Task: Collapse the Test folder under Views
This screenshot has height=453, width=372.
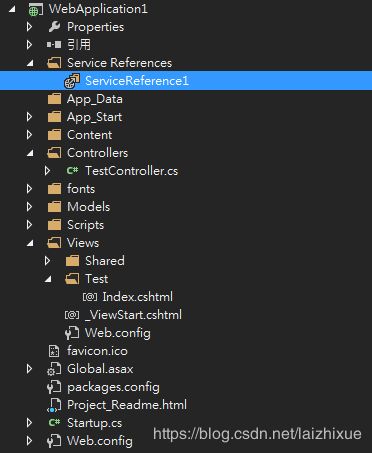Action: tap(48, 279)
